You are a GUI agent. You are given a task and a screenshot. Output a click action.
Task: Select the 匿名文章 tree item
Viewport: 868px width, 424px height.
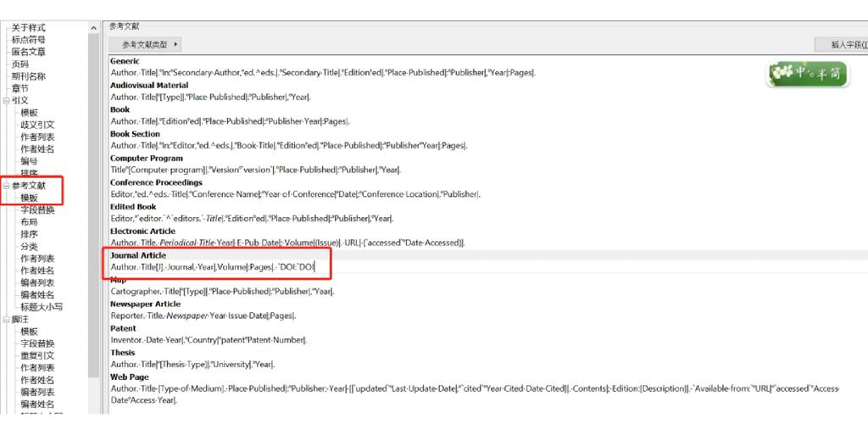(28, 52)
